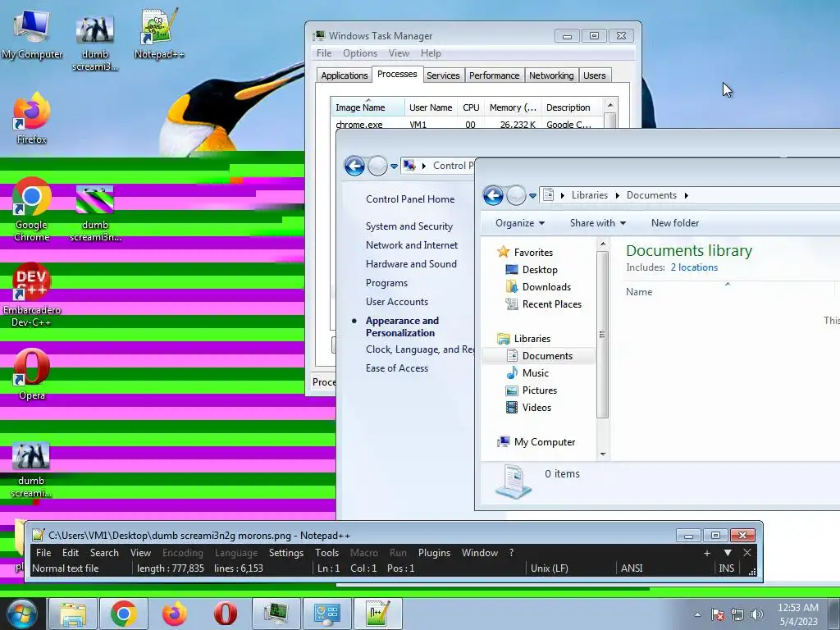Open Firefox from the taskbar

point(175,614)
